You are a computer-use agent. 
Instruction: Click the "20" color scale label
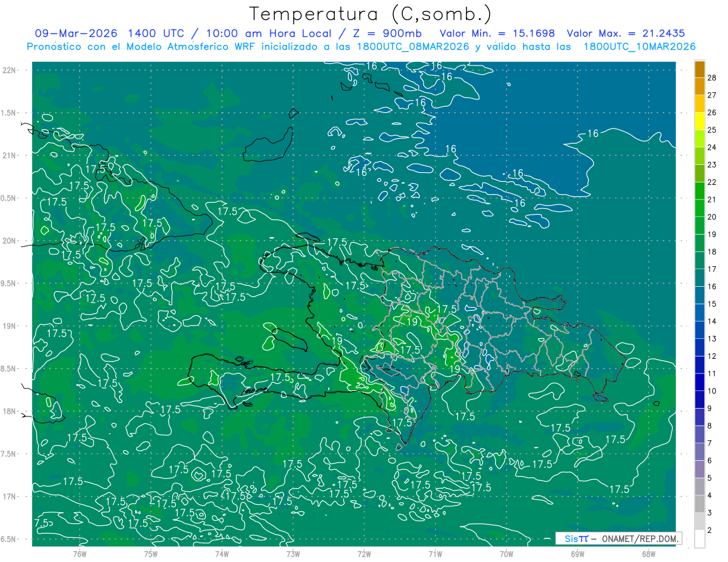712,217
